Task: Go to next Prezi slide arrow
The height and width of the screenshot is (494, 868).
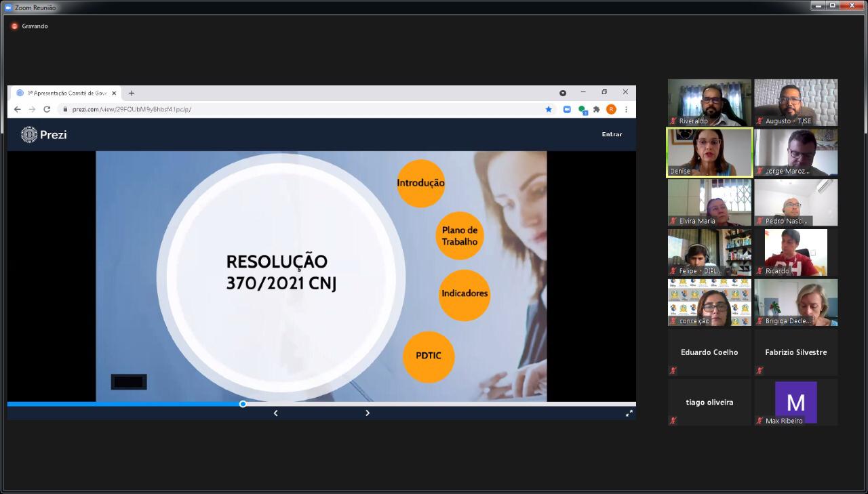Action: click(x=368, y=413)
